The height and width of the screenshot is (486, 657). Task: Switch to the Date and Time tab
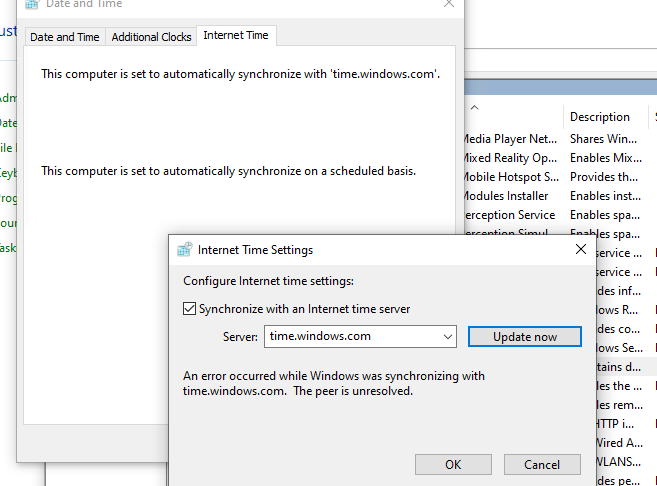tap(65, 37)
